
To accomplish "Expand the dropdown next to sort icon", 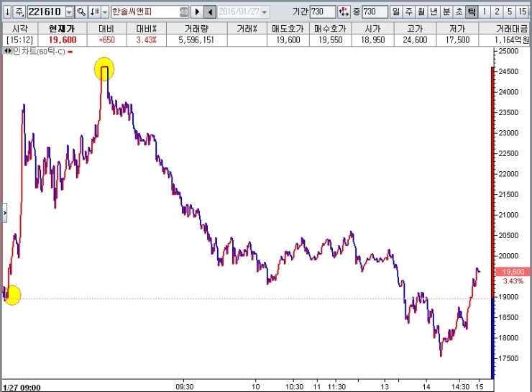I will coord(105,12).
